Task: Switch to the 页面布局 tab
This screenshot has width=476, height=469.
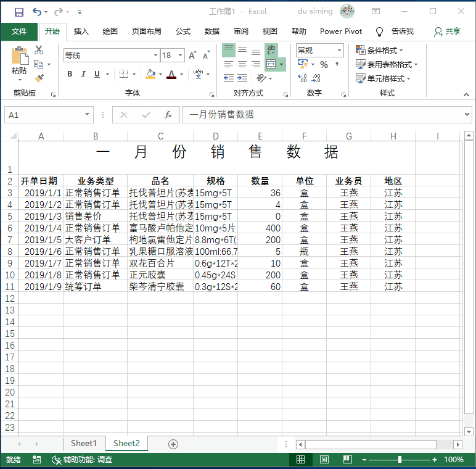Action: 146,31
